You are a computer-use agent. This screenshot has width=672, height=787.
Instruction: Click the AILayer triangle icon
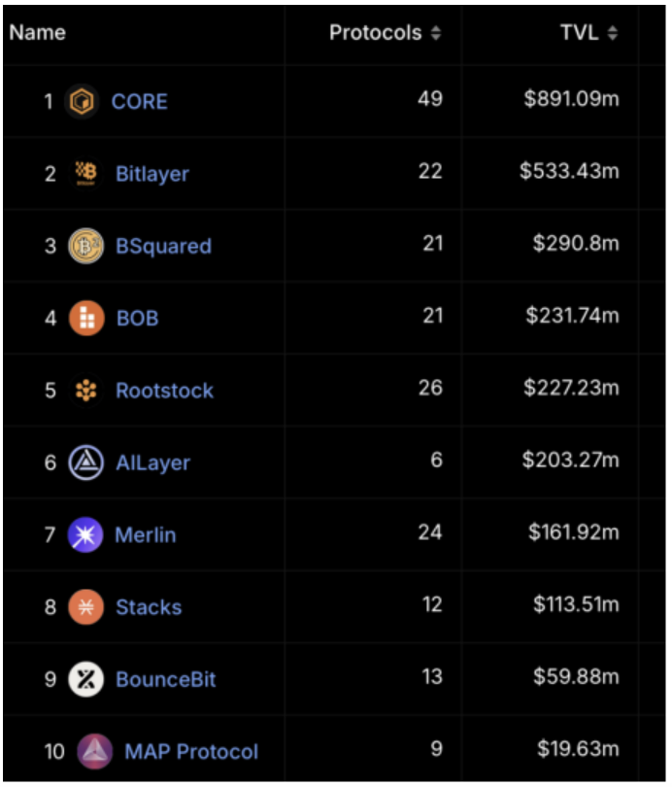85,462
